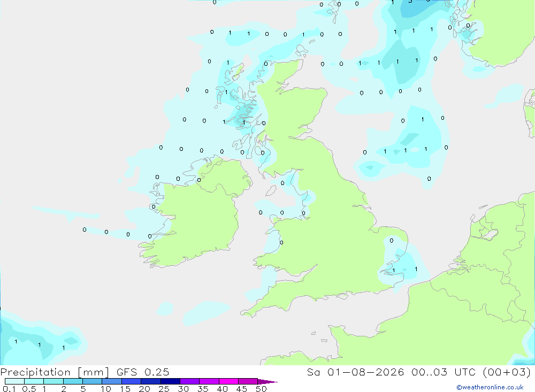Click the 0.1–0.5 mm legend colour swatch
The width and height of the screenshot is (535, 392).
click(14, 381)
